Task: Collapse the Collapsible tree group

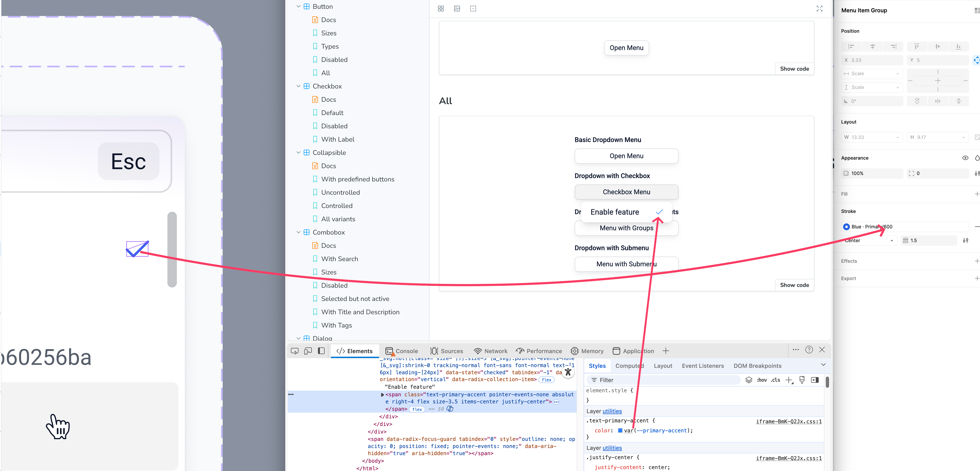Action: [298, 152]
